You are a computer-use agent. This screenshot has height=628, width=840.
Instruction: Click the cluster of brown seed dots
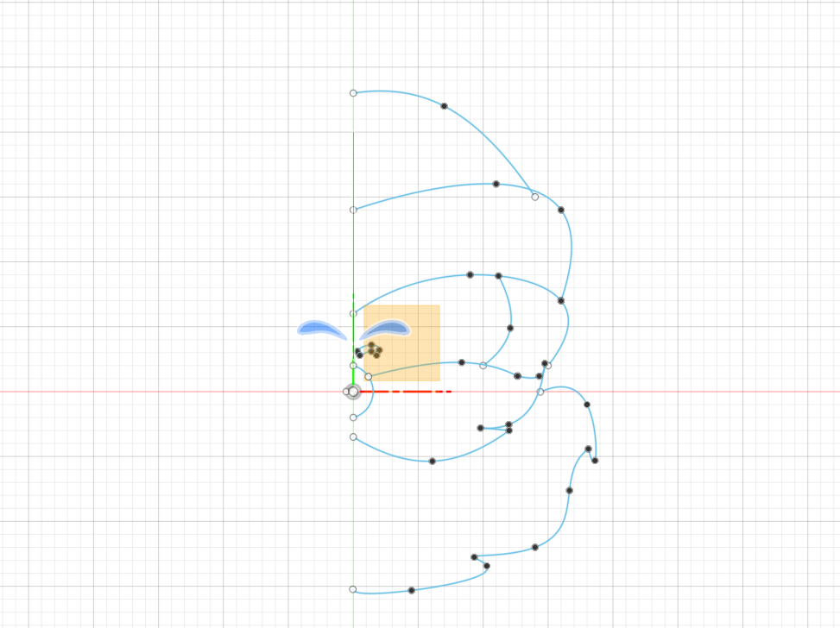click(373, 349)
